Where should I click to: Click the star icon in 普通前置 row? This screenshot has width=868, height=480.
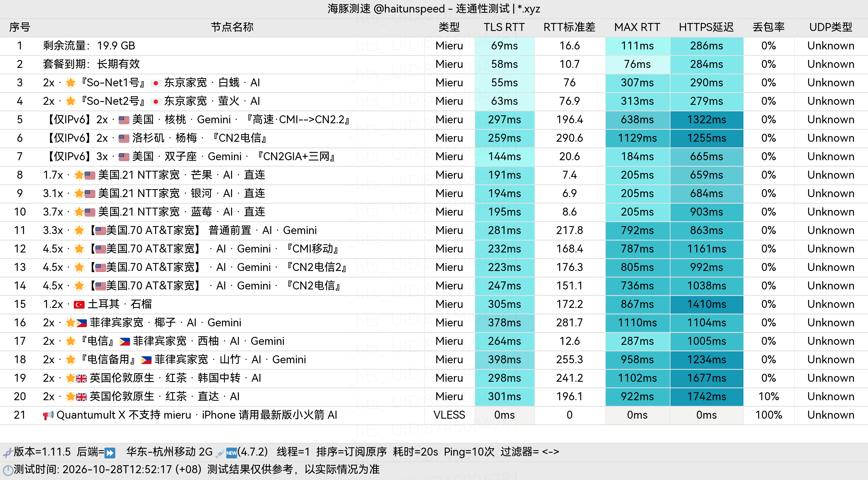point(79,231)
